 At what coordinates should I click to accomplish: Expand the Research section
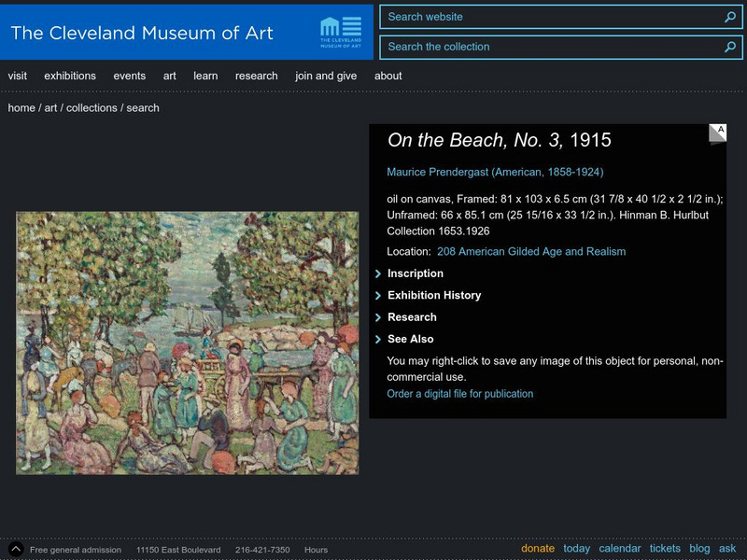pos(411,317)
